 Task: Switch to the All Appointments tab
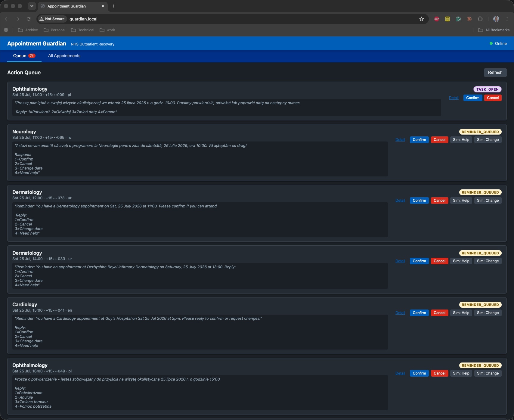(64, 56)
